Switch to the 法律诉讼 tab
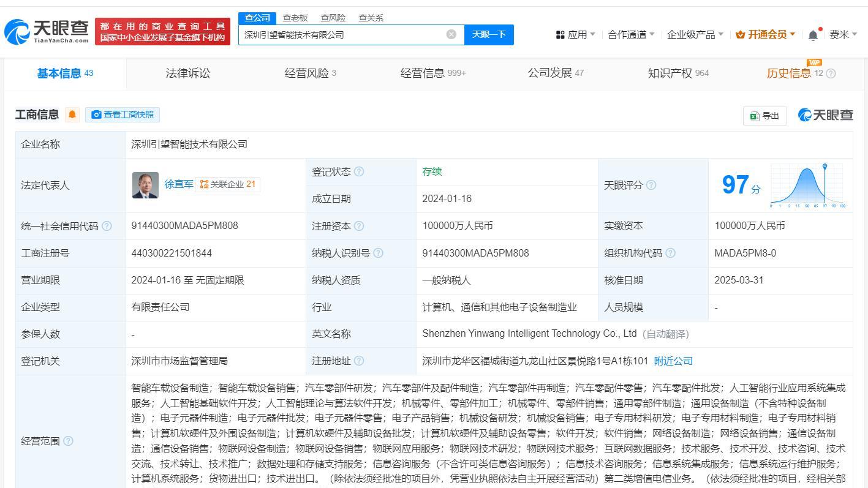 tap(188, 73)
